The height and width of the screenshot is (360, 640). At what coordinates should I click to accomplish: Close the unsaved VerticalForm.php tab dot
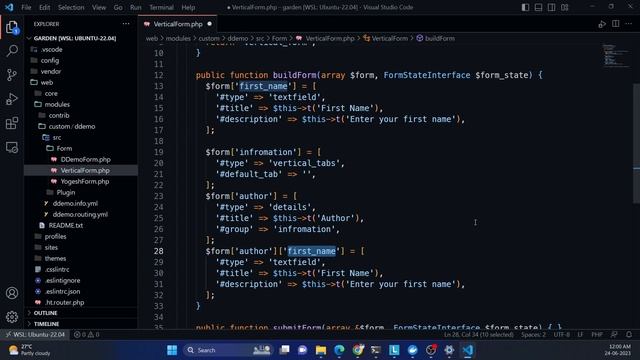point(210,24)
